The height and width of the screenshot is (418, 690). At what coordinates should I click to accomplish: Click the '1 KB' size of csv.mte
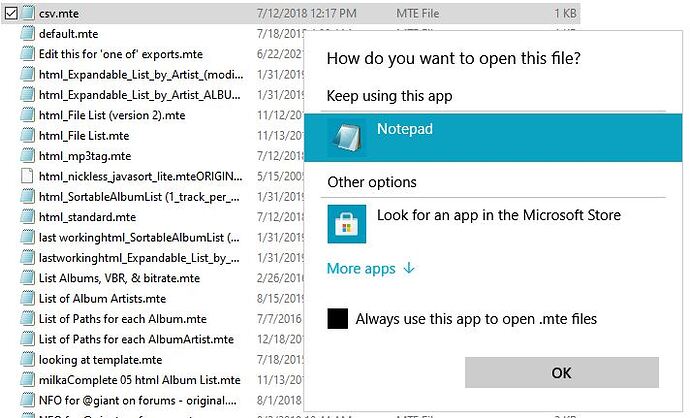pos(565,14)
